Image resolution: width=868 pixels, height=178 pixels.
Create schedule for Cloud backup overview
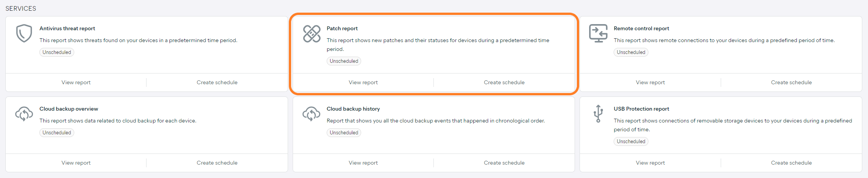[x=217, y=163]
